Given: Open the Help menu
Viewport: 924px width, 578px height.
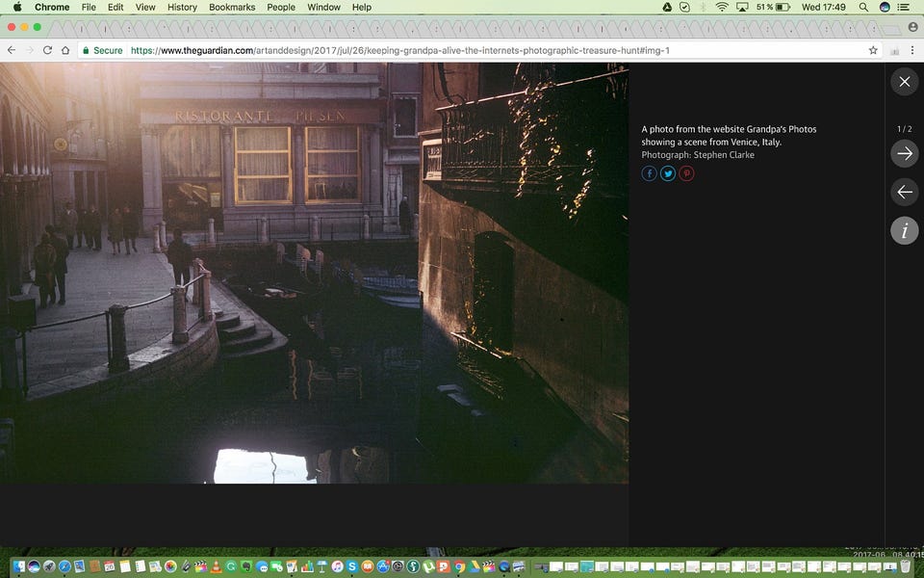Looking at the screenshot, I should click(x=362, y=7).
